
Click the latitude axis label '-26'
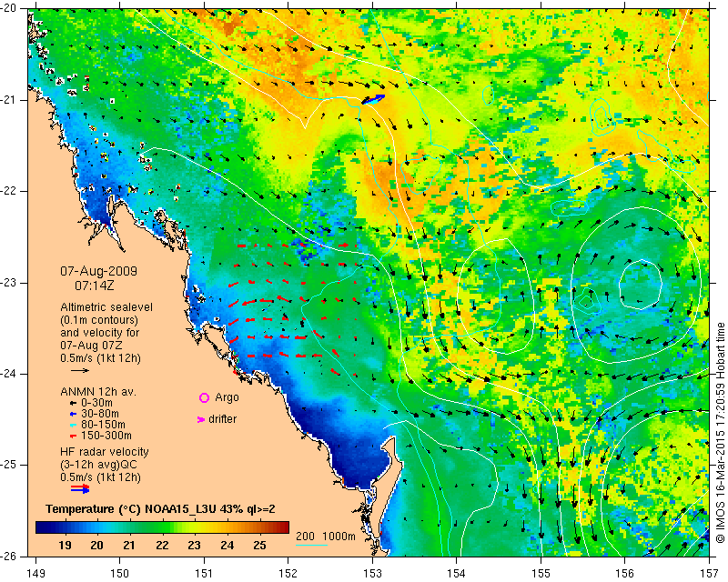9,556
